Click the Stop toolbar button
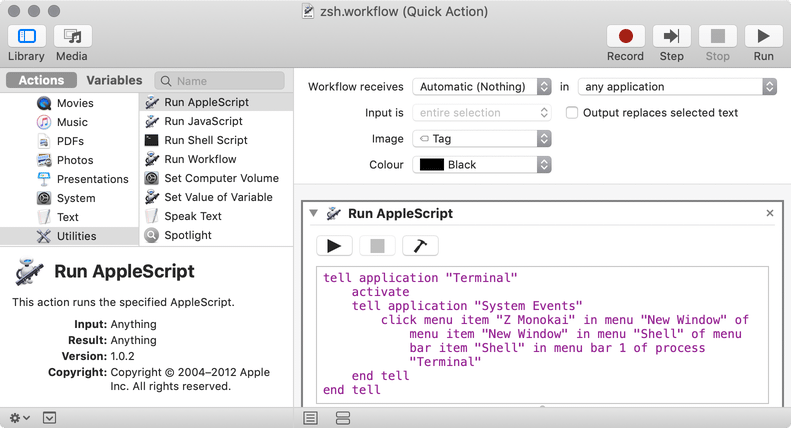 point(717,36)
